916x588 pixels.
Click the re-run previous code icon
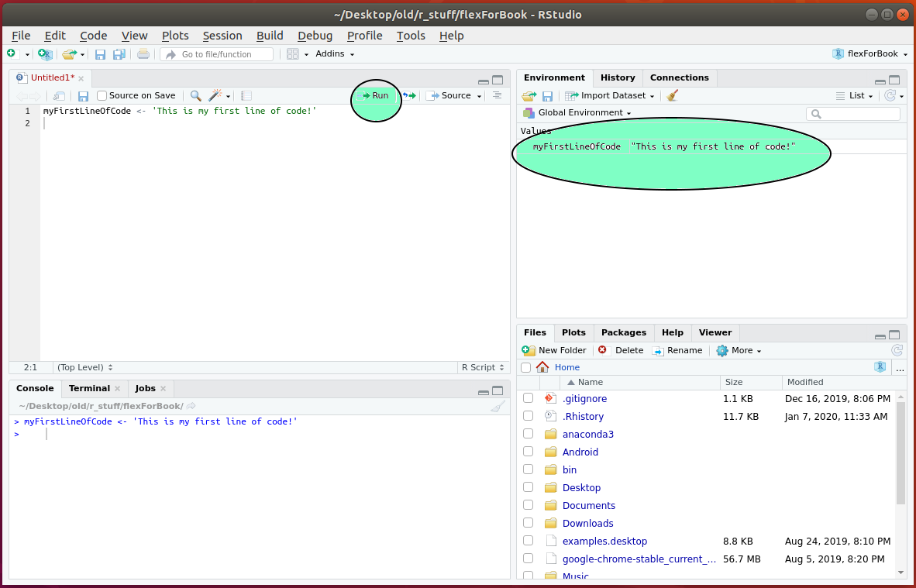(x=408, y=95)
